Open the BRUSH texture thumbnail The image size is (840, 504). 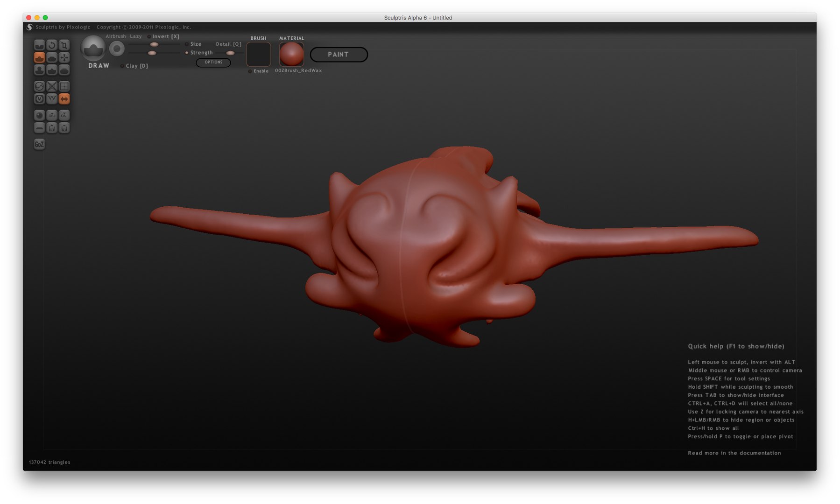(x=258, y=54)
